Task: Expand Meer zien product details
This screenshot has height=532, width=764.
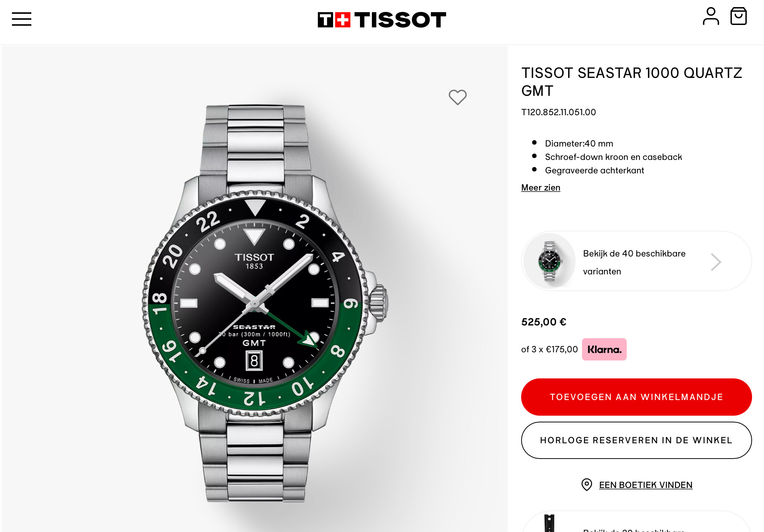Action: tap(541, 188)
